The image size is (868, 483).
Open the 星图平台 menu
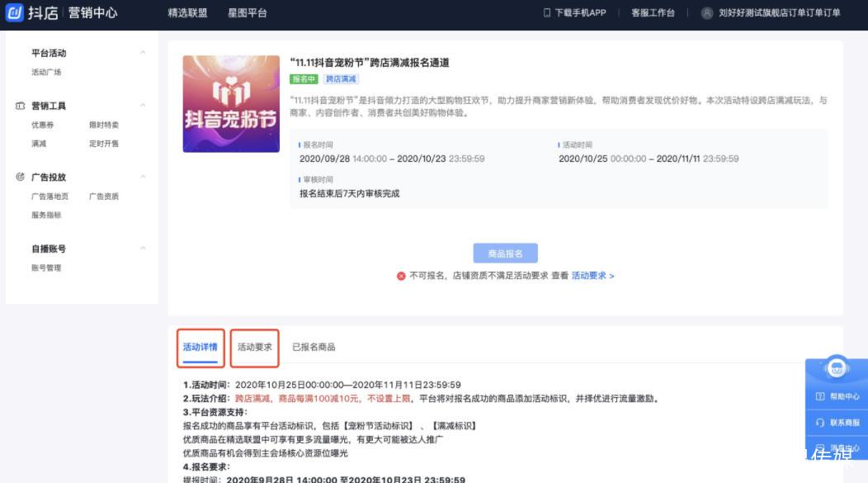pyautogui.click(x=248, y=12)
